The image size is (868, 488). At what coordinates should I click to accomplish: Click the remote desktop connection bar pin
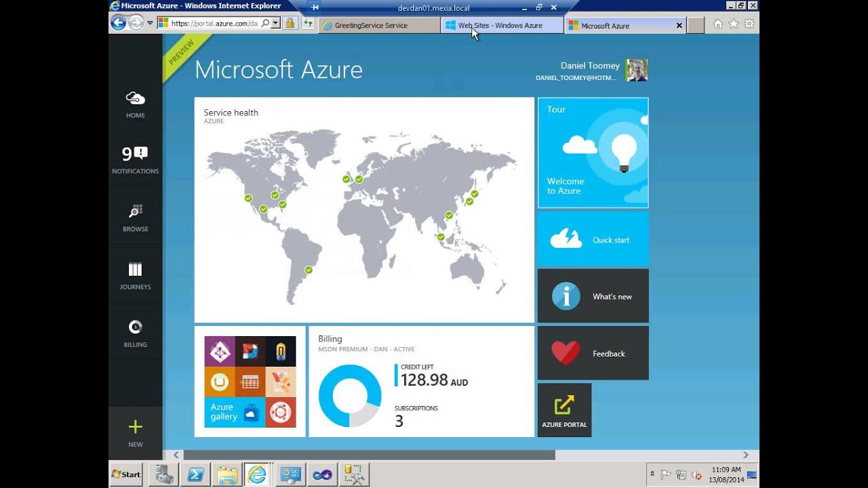click(315, 7)
